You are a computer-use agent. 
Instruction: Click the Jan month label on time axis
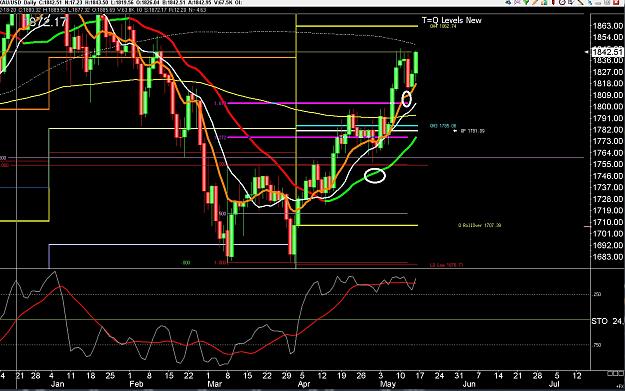58,384
